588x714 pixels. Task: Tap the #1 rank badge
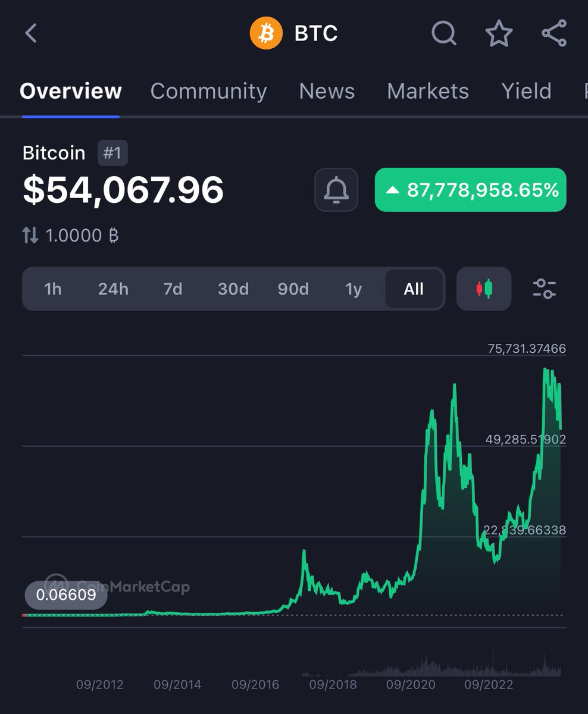112,153
